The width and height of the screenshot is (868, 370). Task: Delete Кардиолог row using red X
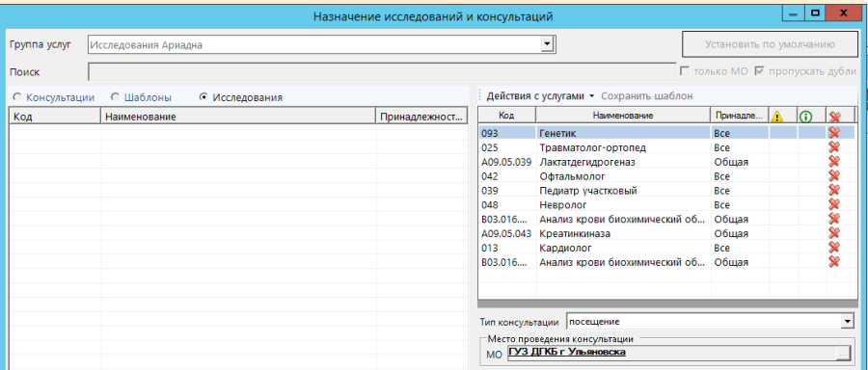tap(833, 248)
